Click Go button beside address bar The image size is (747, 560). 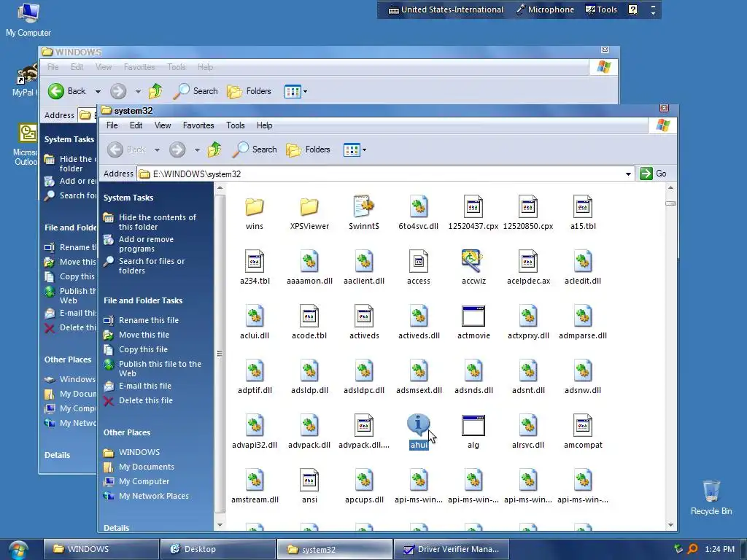pyautogui.click(x=654, y=174)
